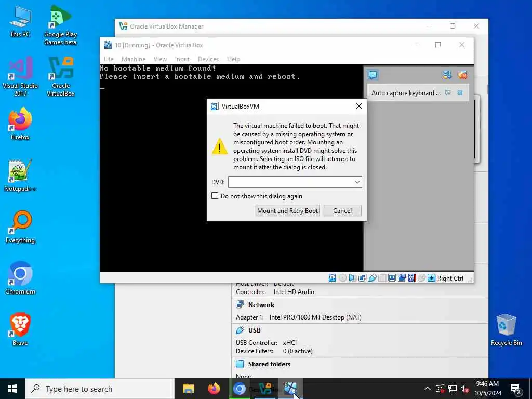Click the keyboard capture arrow indicator
Screen dimensions: 532x399
431,278
